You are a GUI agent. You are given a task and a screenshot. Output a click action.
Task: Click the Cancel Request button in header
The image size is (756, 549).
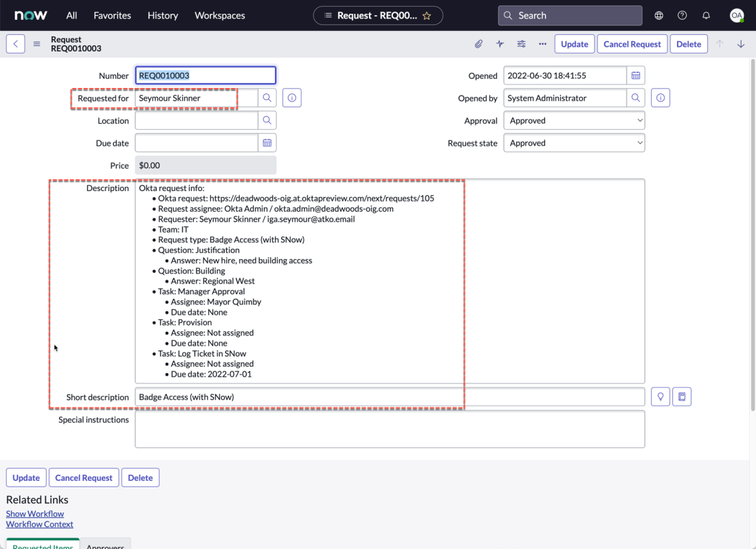632,44
